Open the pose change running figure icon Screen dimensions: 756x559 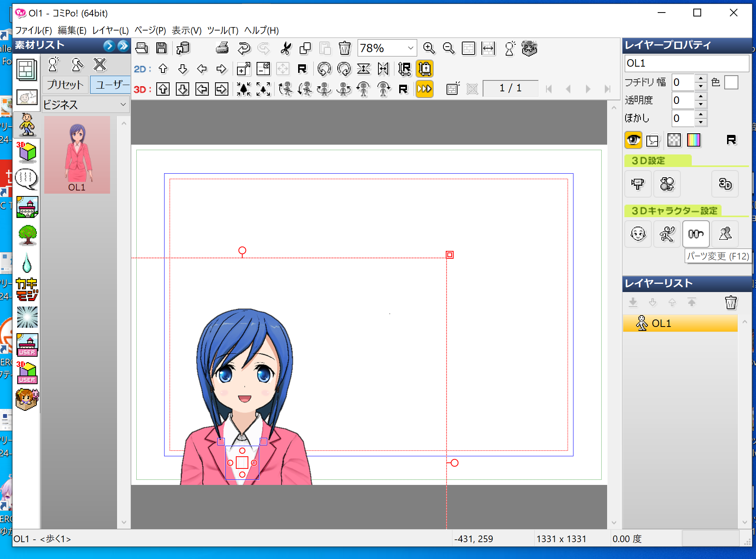point(667,234)
